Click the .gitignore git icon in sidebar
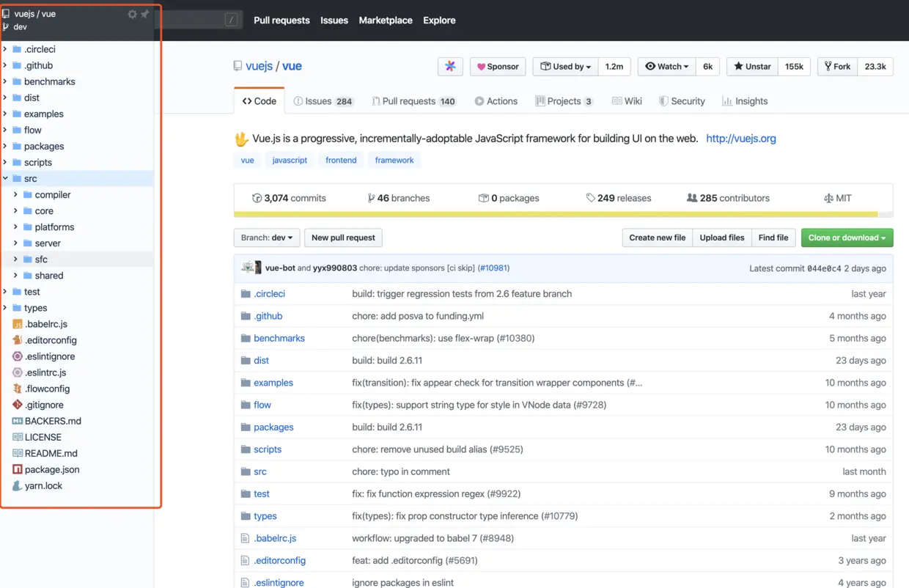Screen dimensions: 909x588 point(18,405)
